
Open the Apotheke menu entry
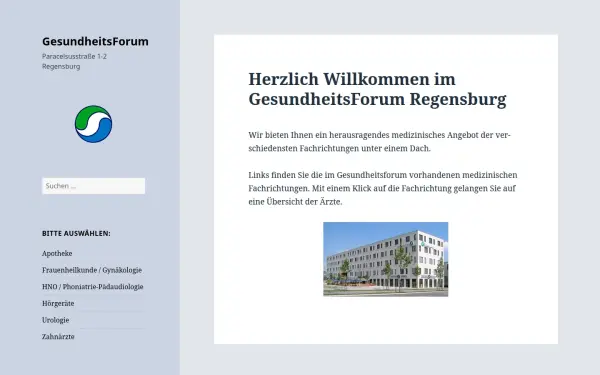[57, 253]
